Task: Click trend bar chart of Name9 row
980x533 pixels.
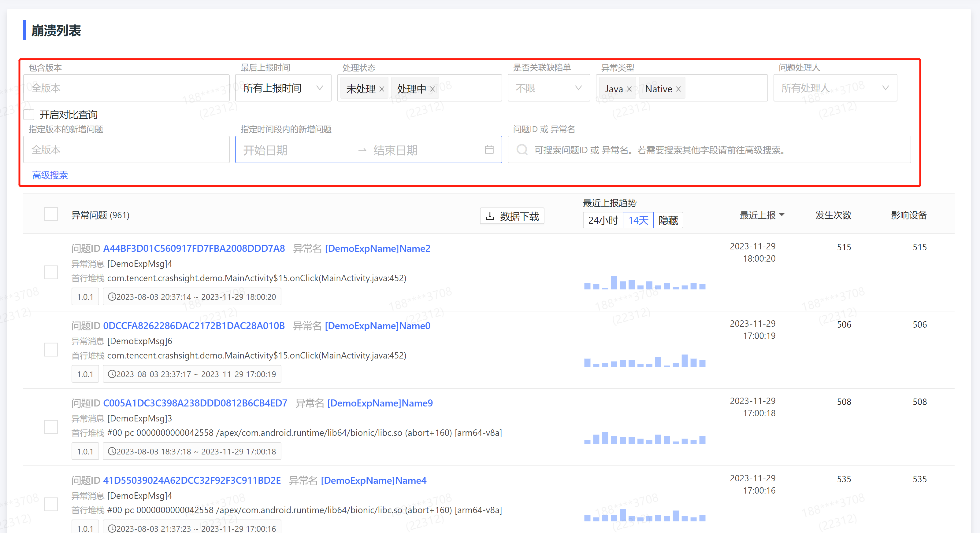Action: (645, 438)
